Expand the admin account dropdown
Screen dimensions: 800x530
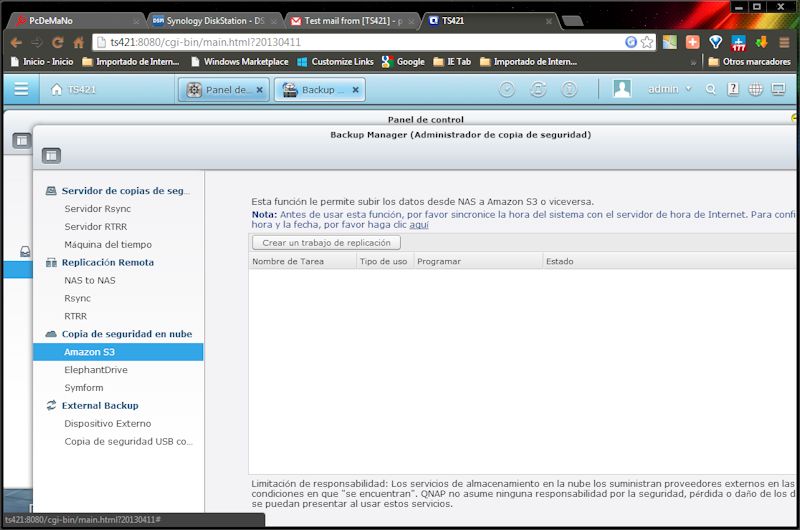click(669, 89)
